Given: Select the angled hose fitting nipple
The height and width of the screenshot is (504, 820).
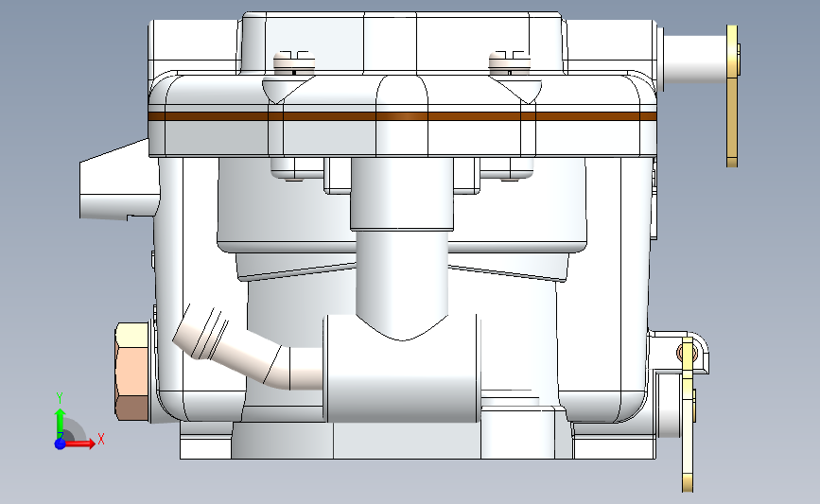Looking at the screenshot, I should tap(249, 347).
